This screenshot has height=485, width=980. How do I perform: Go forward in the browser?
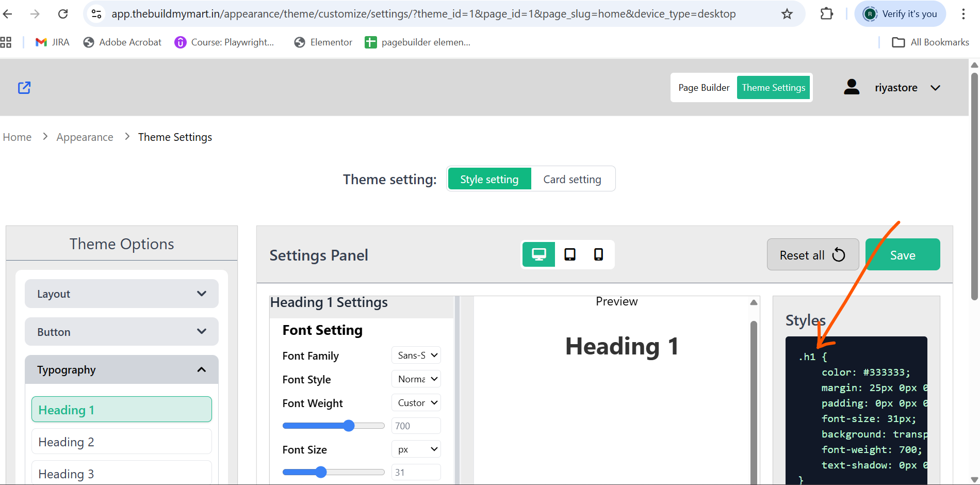pos(35,14)
